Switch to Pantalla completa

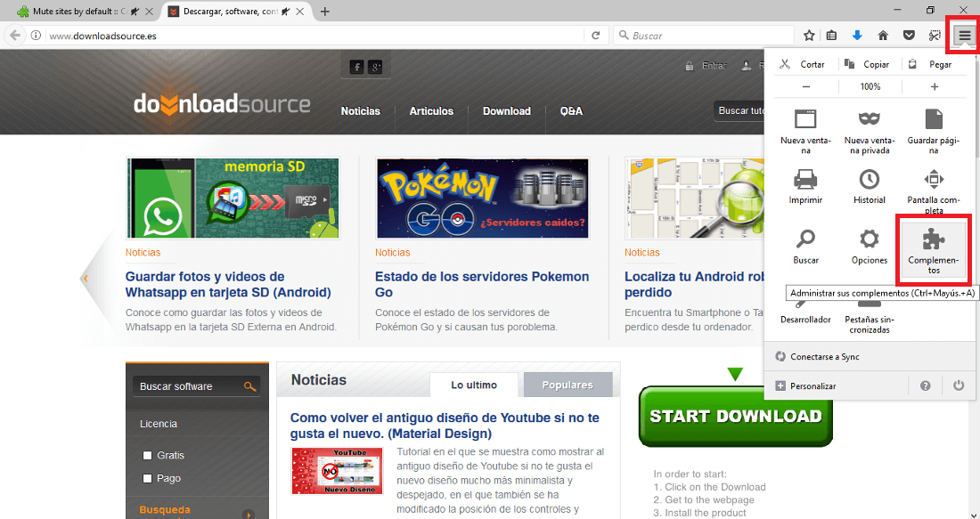[933, 191]
